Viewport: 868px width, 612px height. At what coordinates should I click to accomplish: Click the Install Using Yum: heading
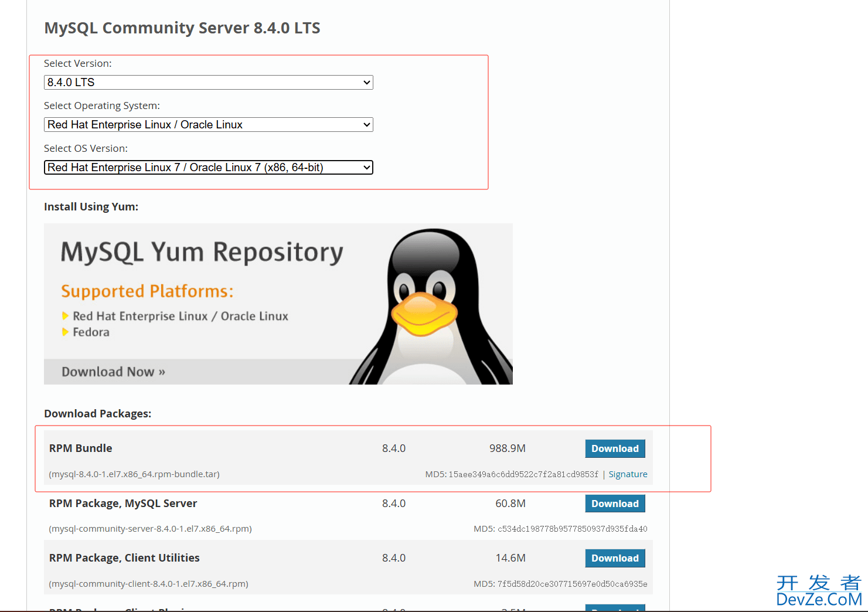91,207
